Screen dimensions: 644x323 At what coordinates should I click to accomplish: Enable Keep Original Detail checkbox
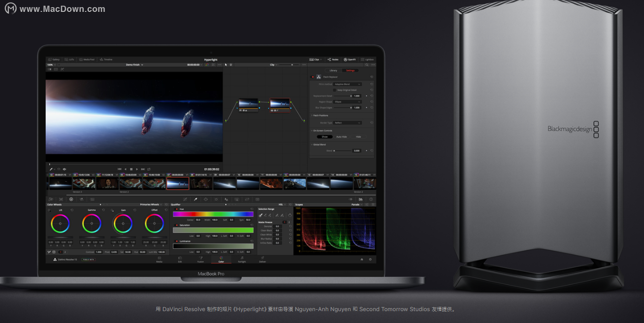tap(334, 90)
